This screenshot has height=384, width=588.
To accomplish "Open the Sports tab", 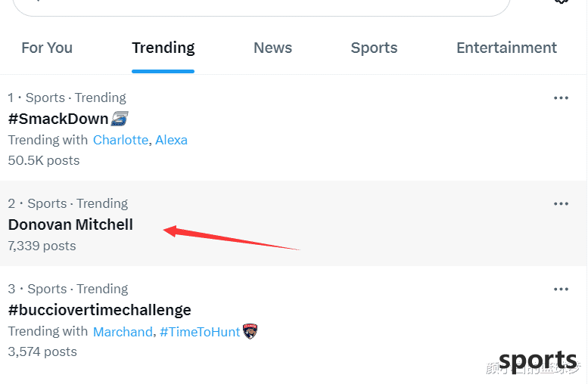I will click(x=374, y=48).
